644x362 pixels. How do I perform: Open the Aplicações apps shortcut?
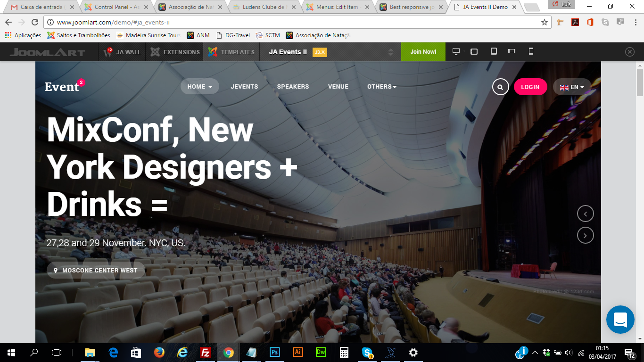23,35
